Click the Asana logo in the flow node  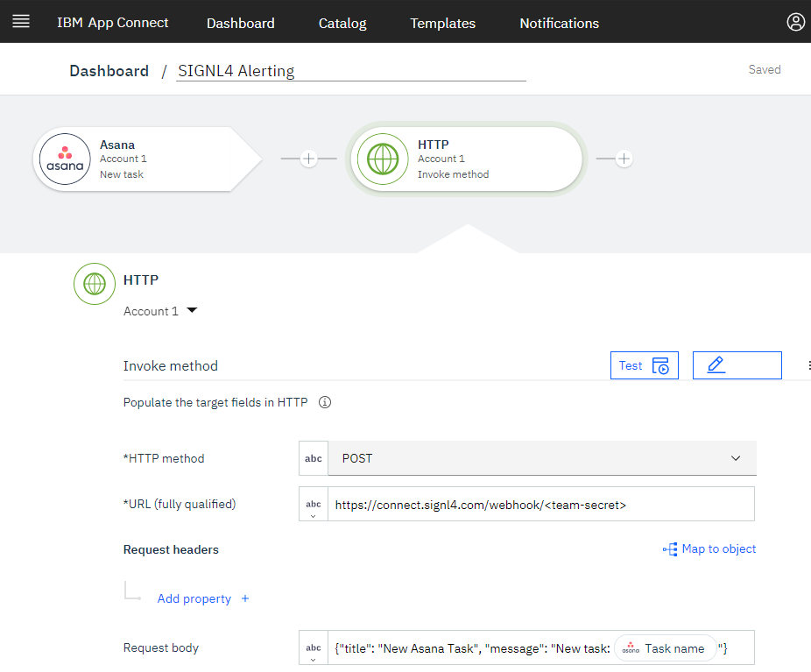[65, 159]
